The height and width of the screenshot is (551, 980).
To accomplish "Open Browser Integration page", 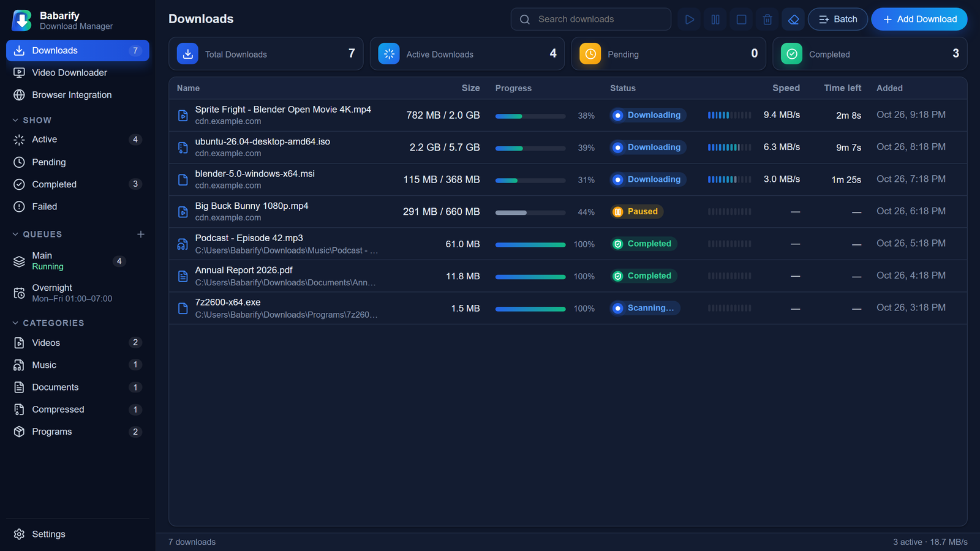I will (78, 95).
